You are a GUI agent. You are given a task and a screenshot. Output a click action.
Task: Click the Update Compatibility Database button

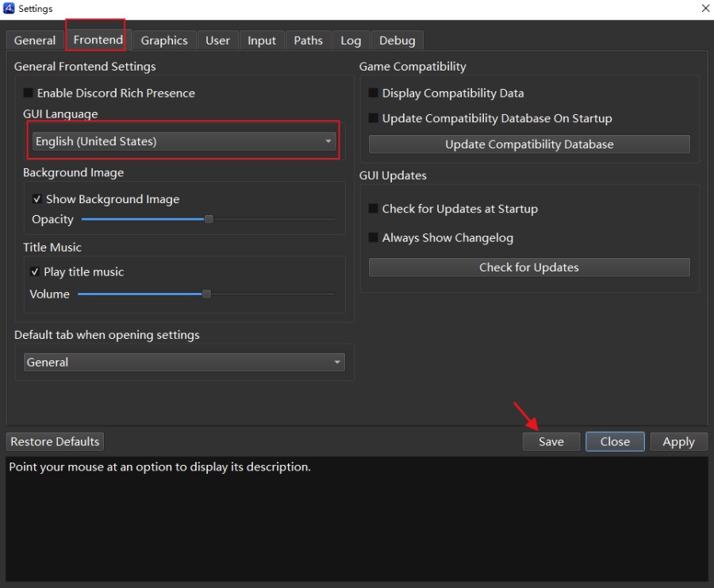click(x=529, y=144)
